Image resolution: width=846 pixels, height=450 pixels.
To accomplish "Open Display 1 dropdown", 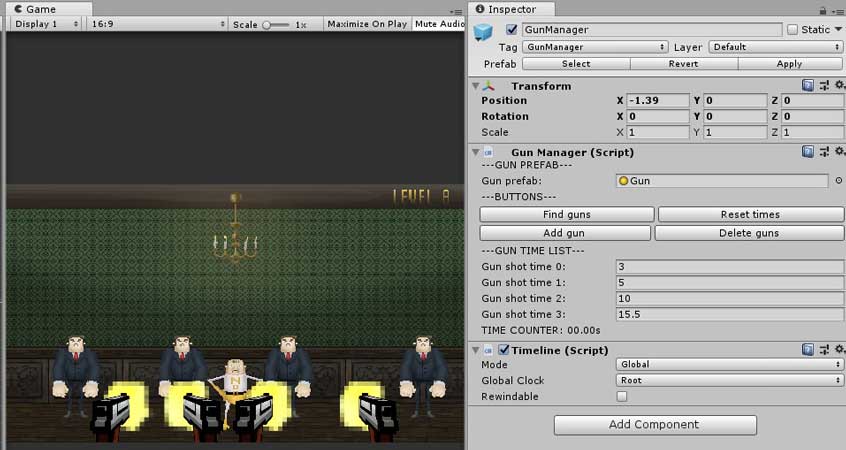I will (46, 24).
